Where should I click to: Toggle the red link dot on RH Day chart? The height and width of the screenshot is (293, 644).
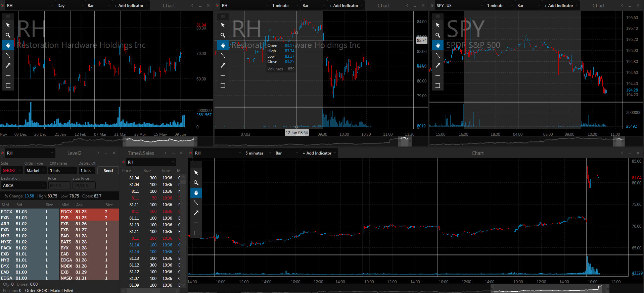(2, 6)
